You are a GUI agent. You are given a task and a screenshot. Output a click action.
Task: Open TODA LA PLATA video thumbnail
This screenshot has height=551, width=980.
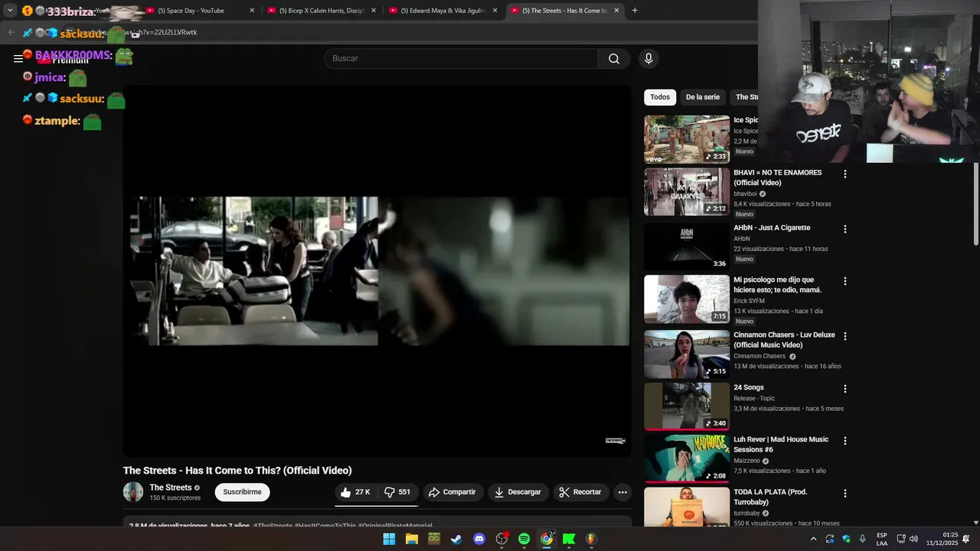coord(687,507)
